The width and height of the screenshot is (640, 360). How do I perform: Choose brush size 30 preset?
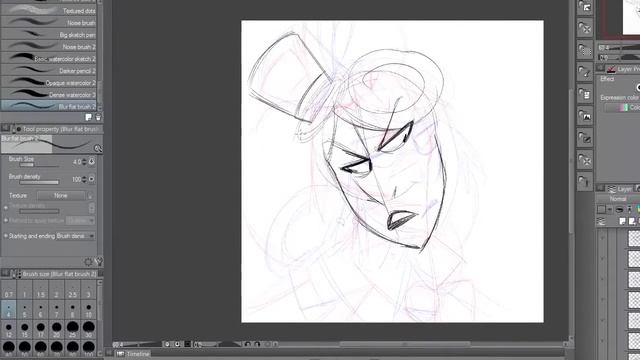pyautogui.click(x=88, y=329)
